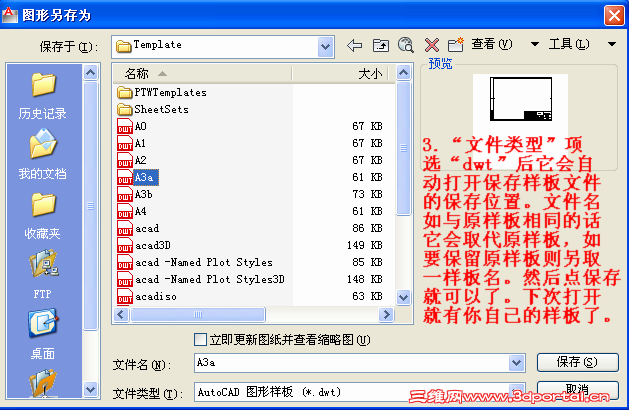Screen dimensions: 629x410
Task: Open the 文件名 dropdown arrow
Action: [x=516, y=363]
